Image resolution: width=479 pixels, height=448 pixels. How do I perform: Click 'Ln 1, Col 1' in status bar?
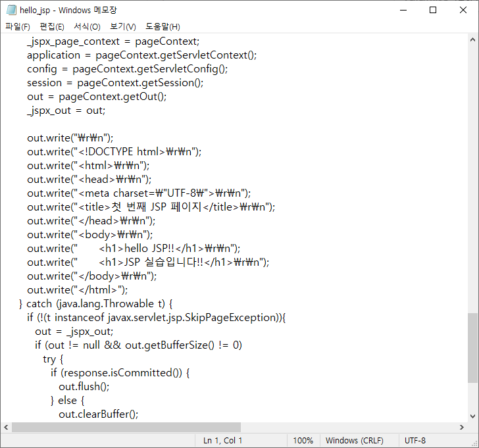[x=222, y=440]
